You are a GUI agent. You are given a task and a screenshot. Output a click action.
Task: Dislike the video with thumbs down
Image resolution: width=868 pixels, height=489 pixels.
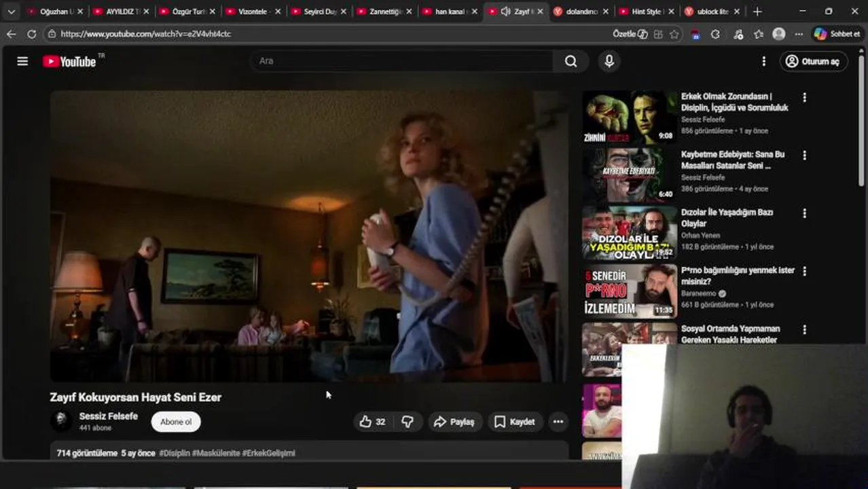click(x=408, y=422)
